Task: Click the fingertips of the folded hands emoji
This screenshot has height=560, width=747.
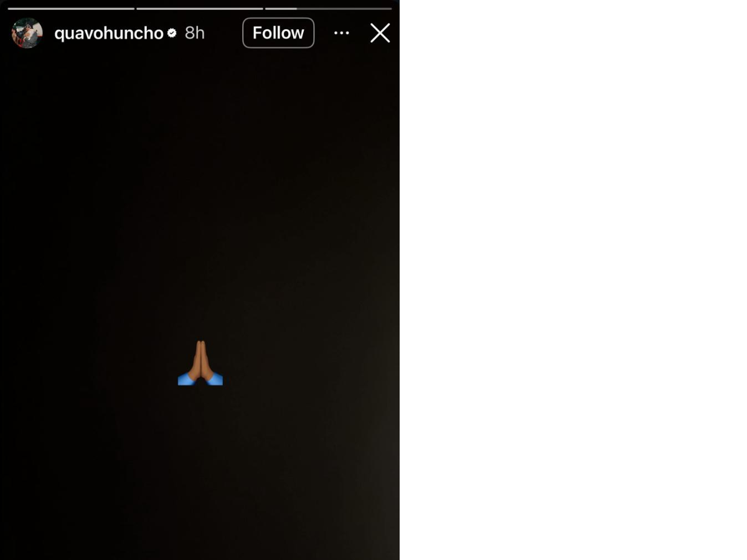Action: [x=200, y=344]
